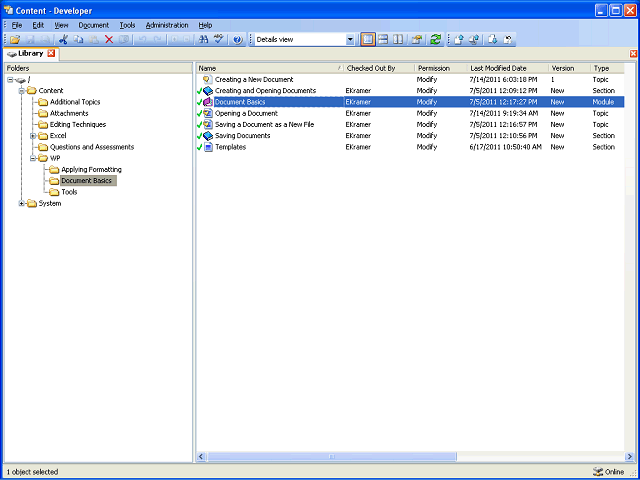Image resolution: width=640 pixels, height=480 pixels.
Task: Click the section icon beside Templates row
Action: 208,147
